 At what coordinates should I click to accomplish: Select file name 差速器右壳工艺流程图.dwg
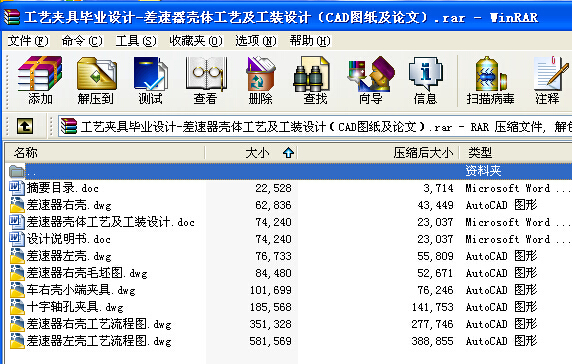point(99,324)
